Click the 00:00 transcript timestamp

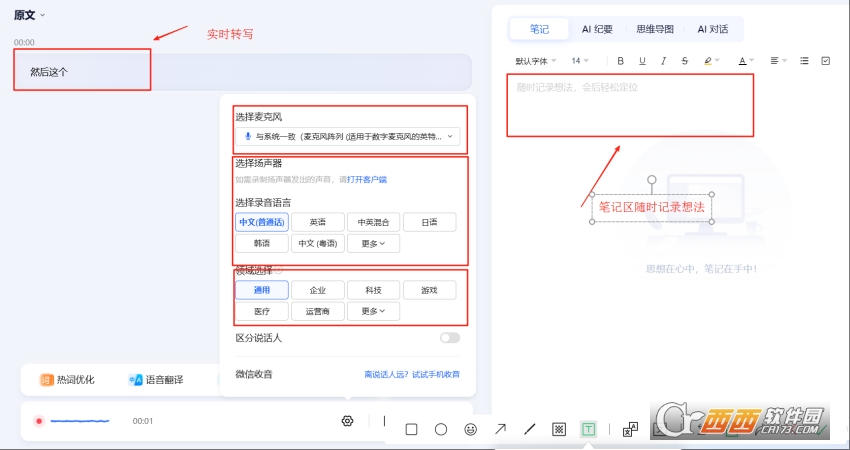24,42
